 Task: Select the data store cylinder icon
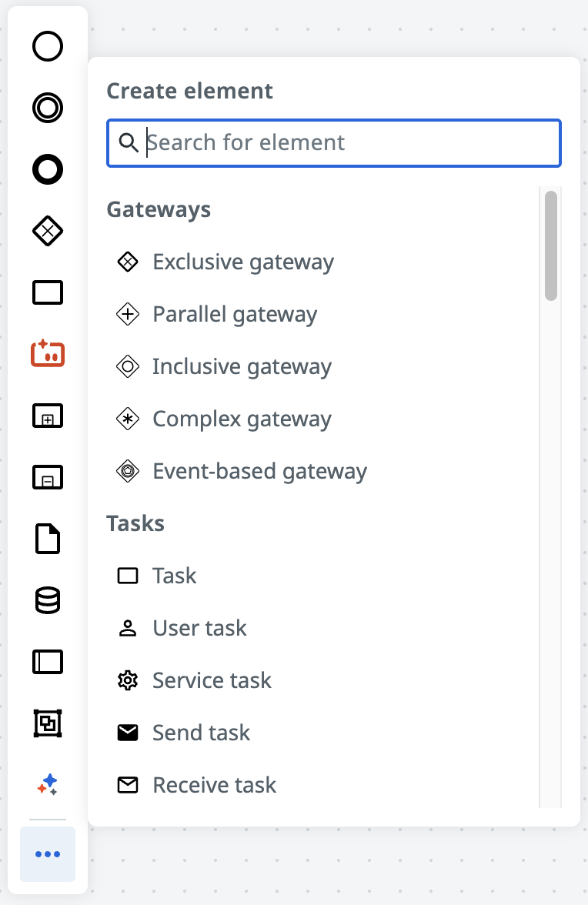(47, 600)
